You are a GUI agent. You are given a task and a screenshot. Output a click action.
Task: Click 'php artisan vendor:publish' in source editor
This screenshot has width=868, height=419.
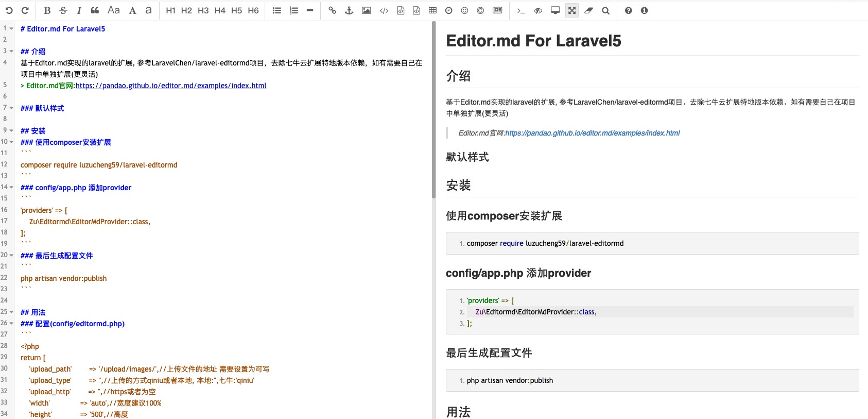64,278
